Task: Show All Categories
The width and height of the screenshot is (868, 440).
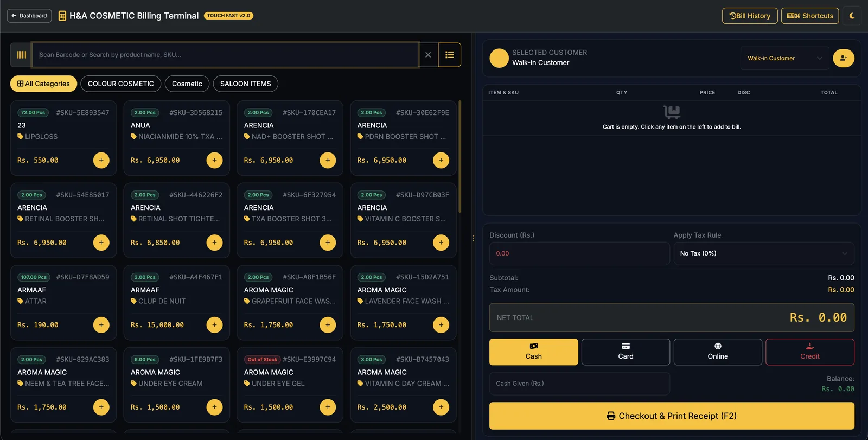Action: 43,84
